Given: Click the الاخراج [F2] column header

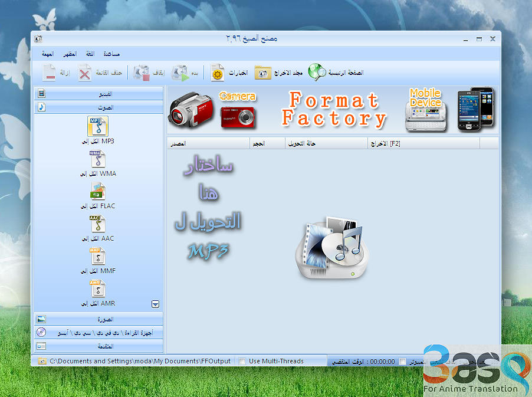Looking at the screenshot, I should (423, 143).
